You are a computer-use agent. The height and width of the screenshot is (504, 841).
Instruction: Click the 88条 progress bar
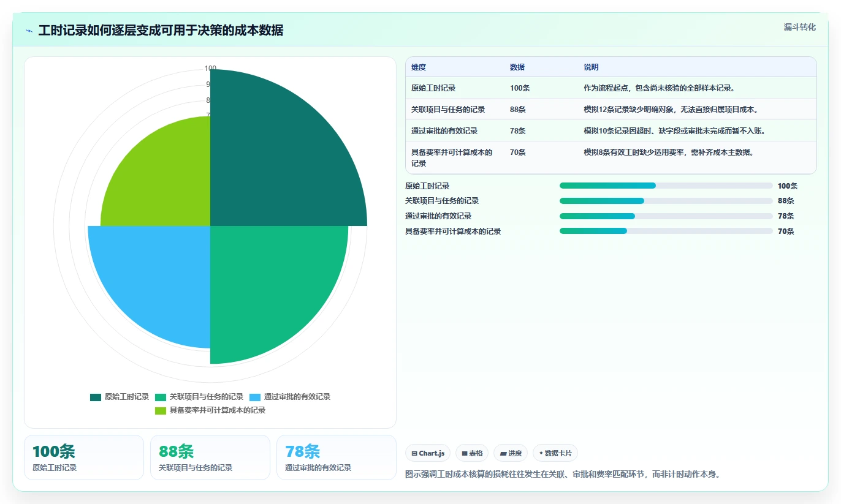pyautogui.click(x=666, y=201)
